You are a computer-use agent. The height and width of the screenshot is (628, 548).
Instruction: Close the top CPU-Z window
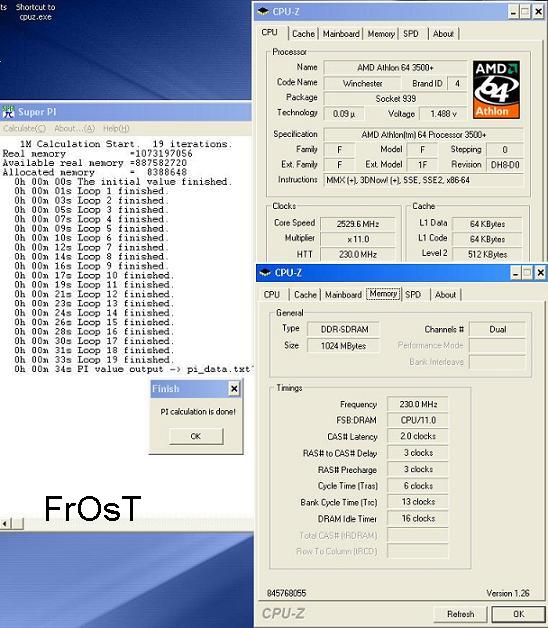tap(539, 12)
